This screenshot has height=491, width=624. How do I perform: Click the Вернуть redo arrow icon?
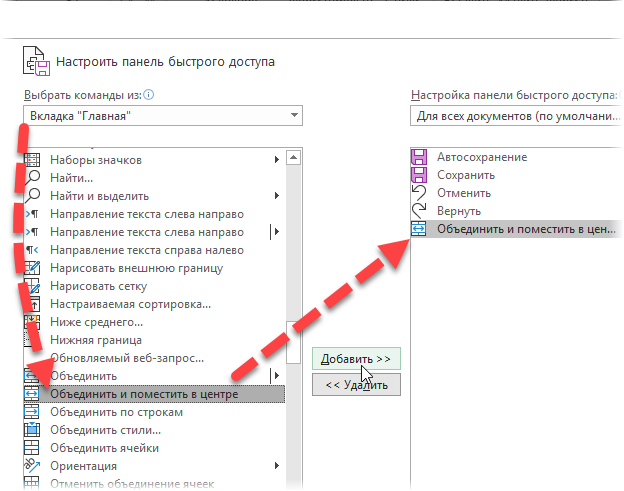click(x=419, y=211)
